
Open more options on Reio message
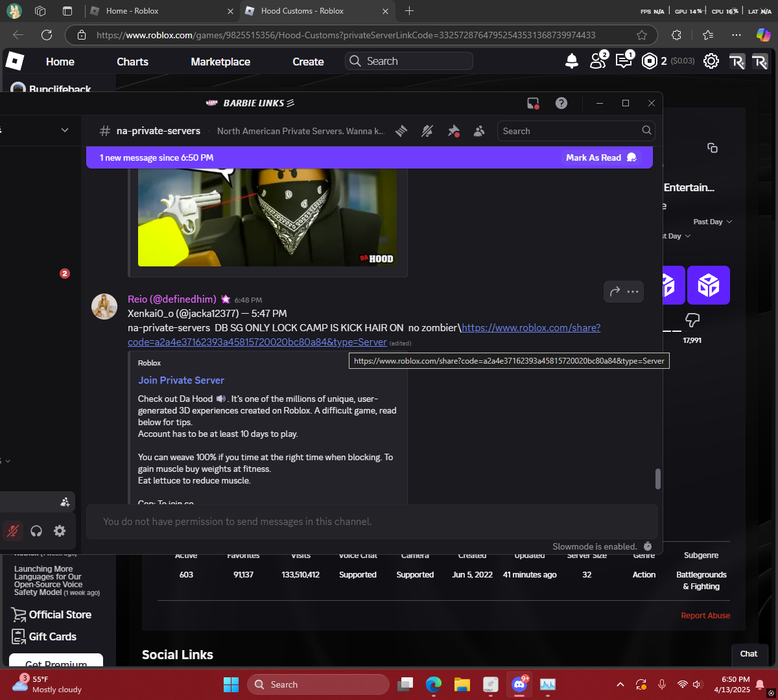(x=633, y=292)
